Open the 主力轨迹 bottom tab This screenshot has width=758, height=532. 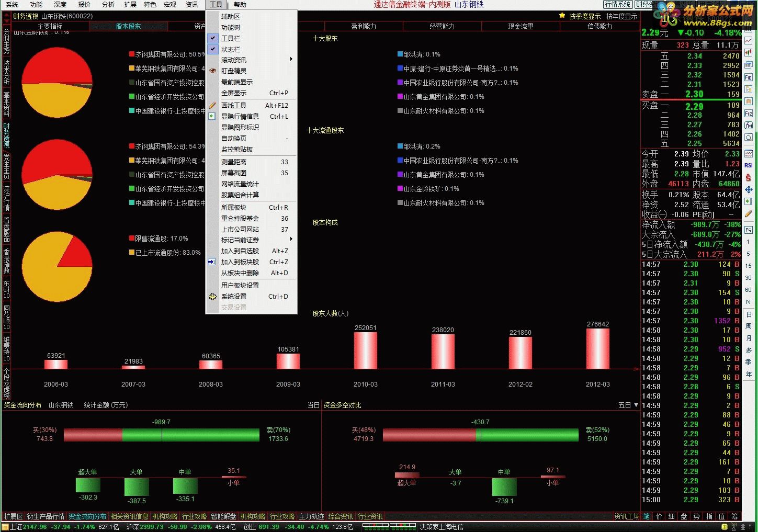pos(311,516)
